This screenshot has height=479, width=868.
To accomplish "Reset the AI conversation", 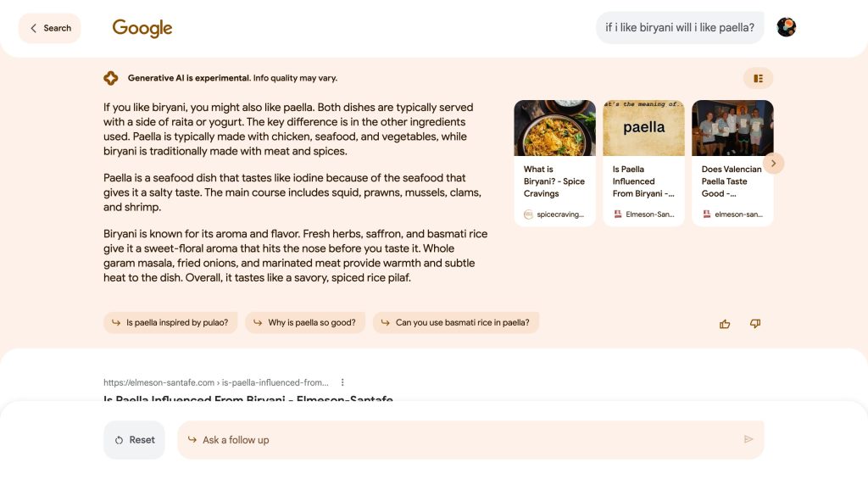I will pyautogui.click(x=134, y=440).
